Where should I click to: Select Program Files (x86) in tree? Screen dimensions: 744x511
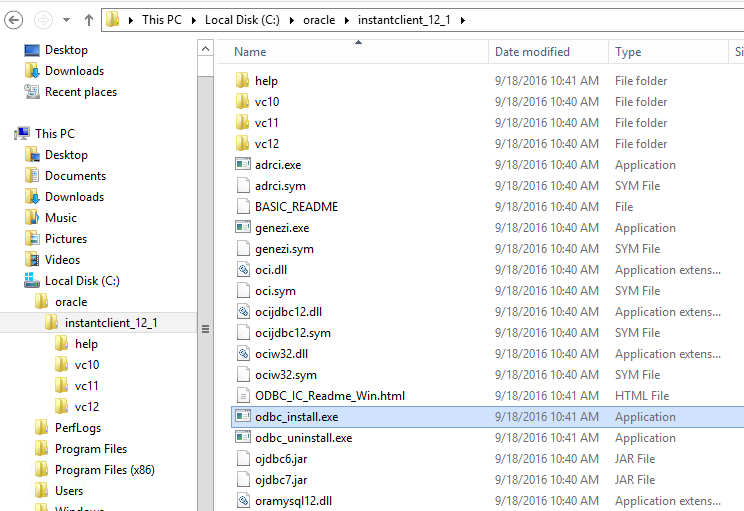coord(105,470)
